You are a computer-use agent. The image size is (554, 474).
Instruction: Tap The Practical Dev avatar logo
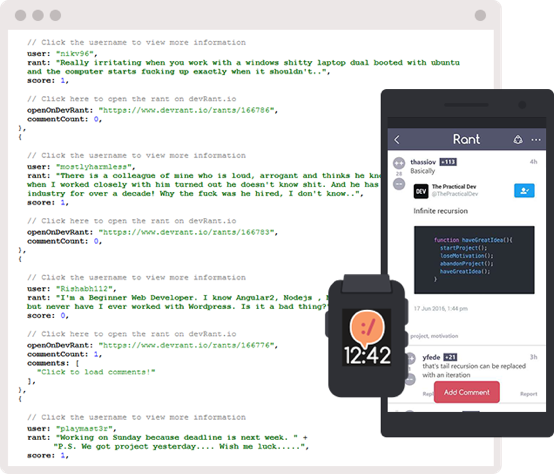click(421, 191)
